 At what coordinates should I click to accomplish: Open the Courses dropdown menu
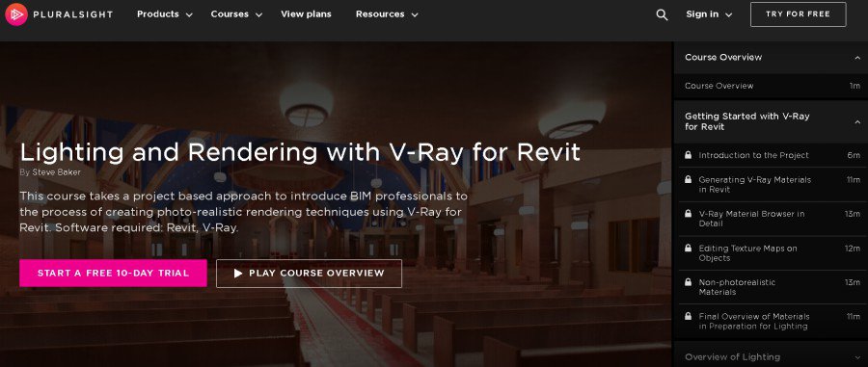point(236,14)
